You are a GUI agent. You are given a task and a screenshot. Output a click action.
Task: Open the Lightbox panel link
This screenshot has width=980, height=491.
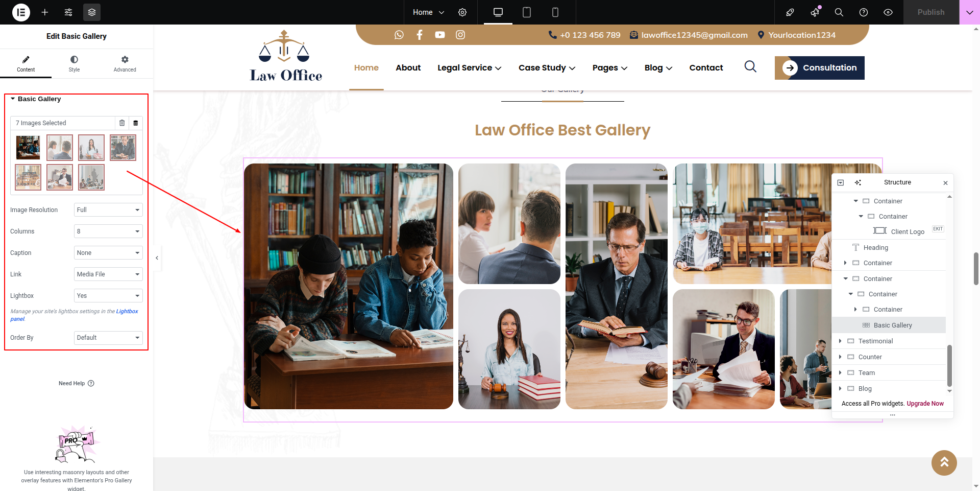tap(127, 311)
